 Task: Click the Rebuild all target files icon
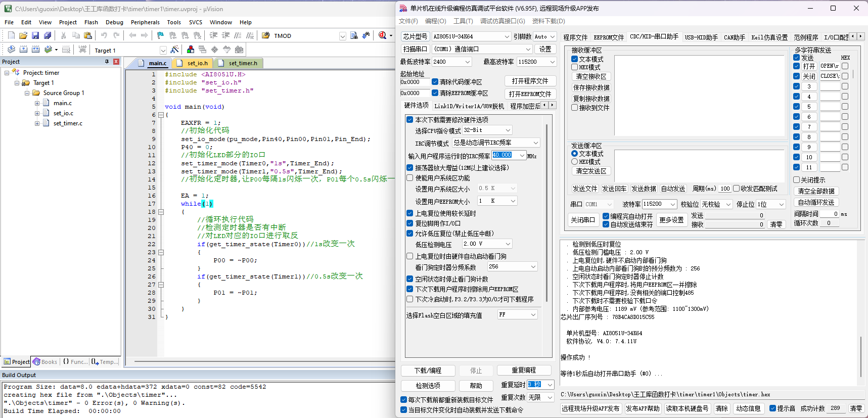coord(36,50)
